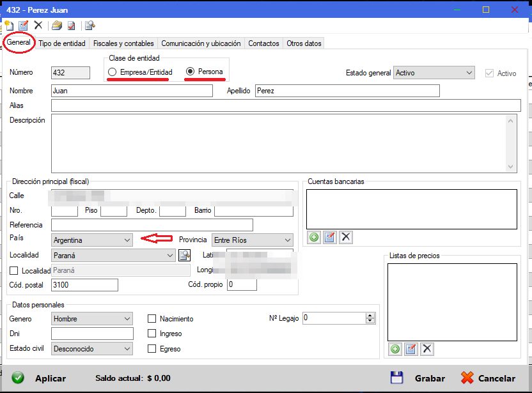Click the new record icon in toolbar
The width and height of the screenshot is (532, 393).
point(9,26)
